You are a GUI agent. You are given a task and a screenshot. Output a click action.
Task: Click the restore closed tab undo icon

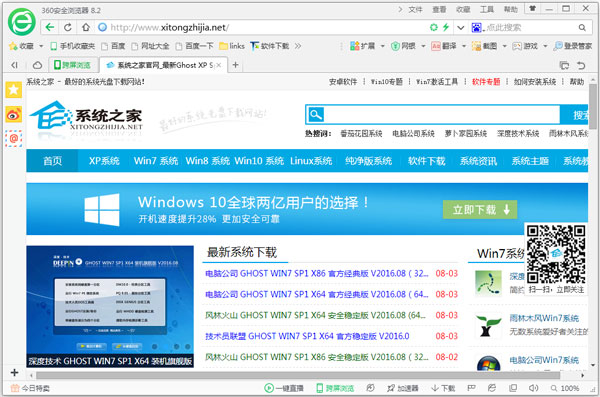coord(581,65)
